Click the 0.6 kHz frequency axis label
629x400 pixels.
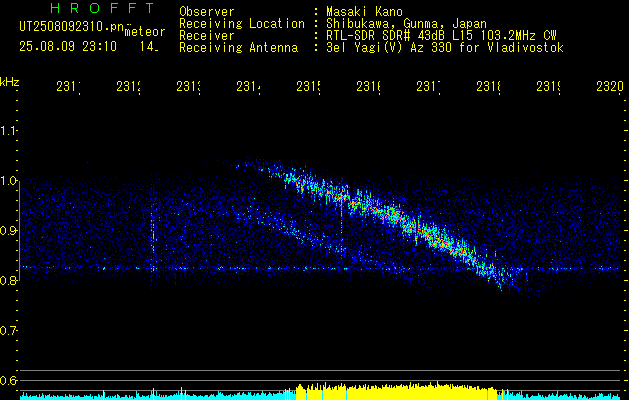pyautogui.click(x=8, y=380)
